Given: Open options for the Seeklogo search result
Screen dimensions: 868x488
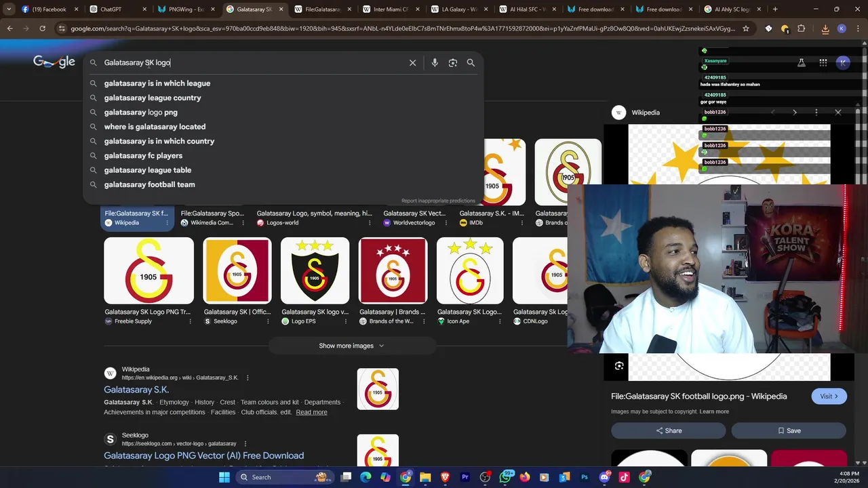Looking at the screenshot, I should (245, 443).
